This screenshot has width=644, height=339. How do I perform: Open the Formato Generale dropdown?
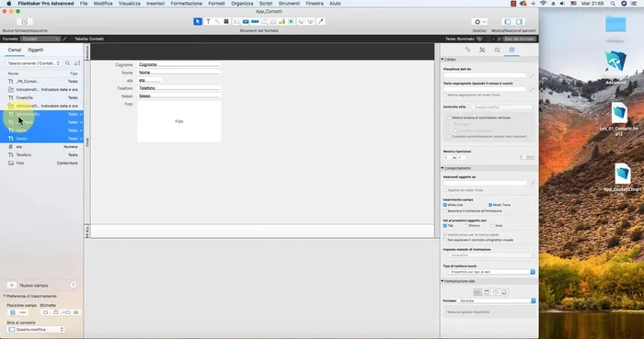click(497, 301)
